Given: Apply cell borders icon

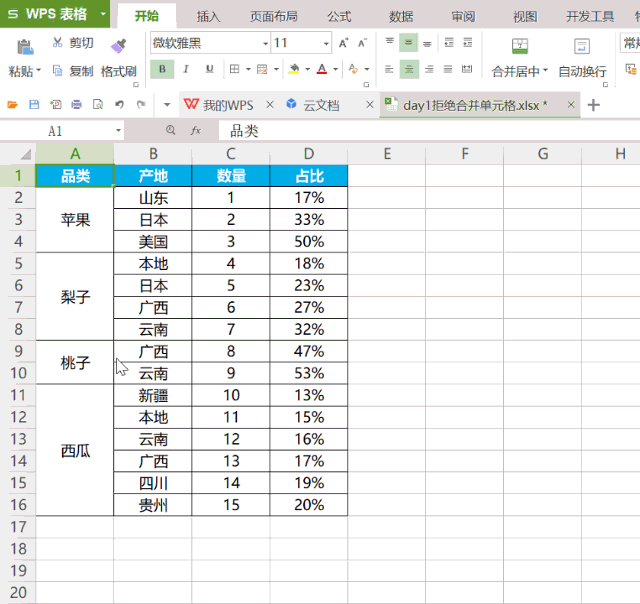Looking at the screenshot, I should click(234, 69).
